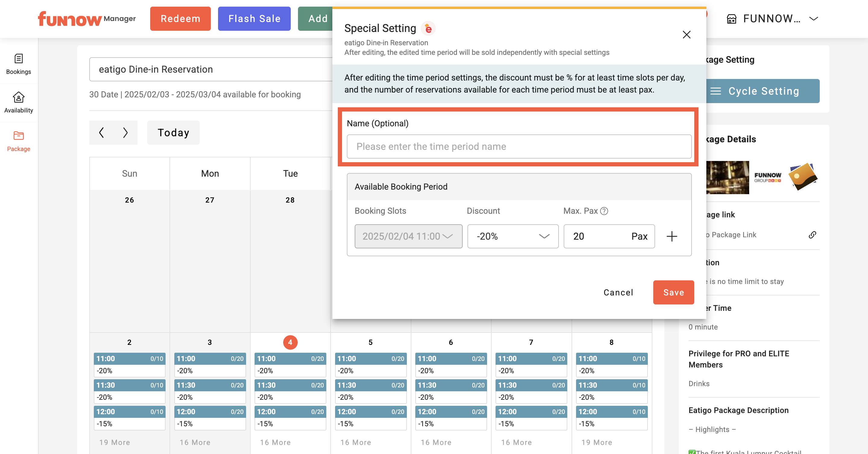Open Cycle Setting

(x=763, y=91)
